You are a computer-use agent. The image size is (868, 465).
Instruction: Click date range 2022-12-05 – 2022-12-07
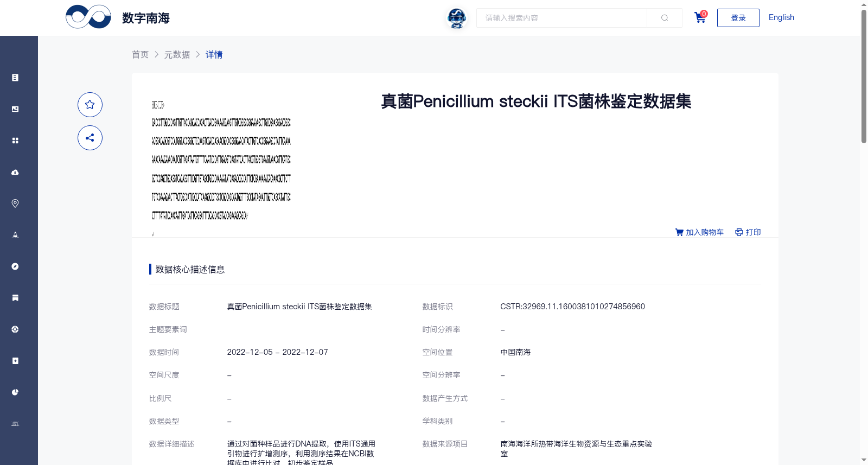tap(277, 352)
